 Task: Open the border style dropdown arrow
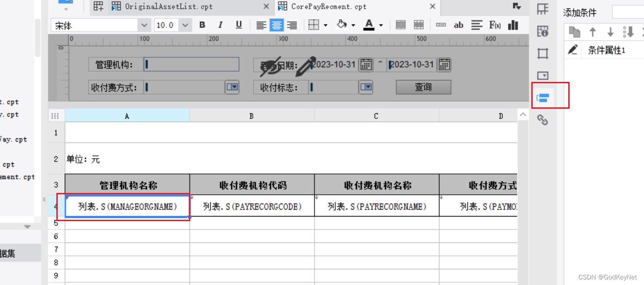coord(326,25)
